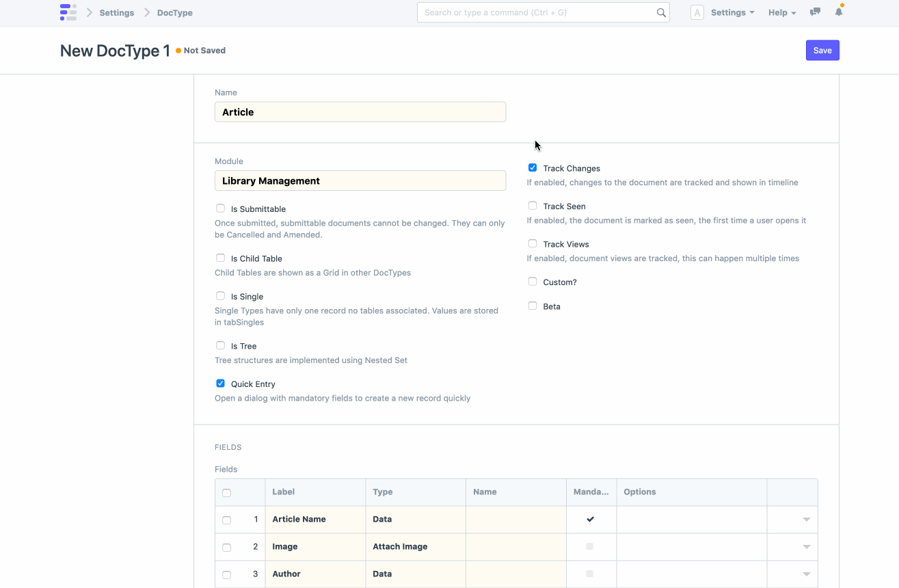Click the search magnifier icon
This screenshot has height=588, width=899.
[660, 12]
